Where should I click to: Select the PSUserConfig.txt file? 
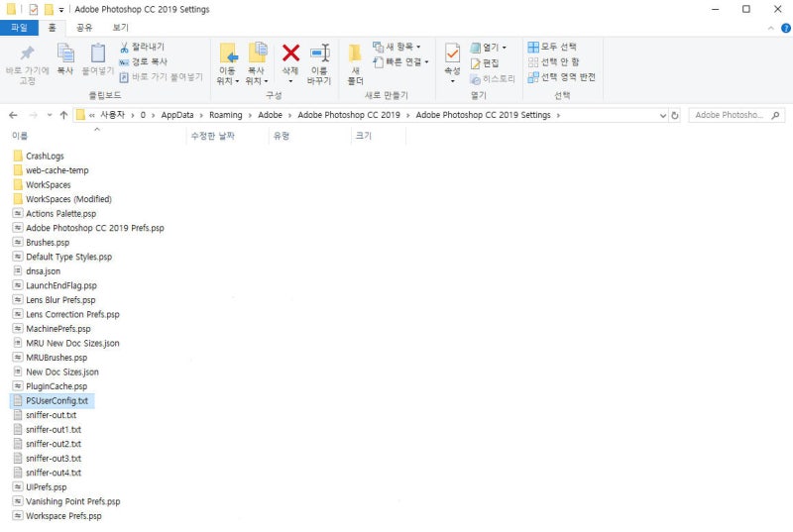point(51,400)
